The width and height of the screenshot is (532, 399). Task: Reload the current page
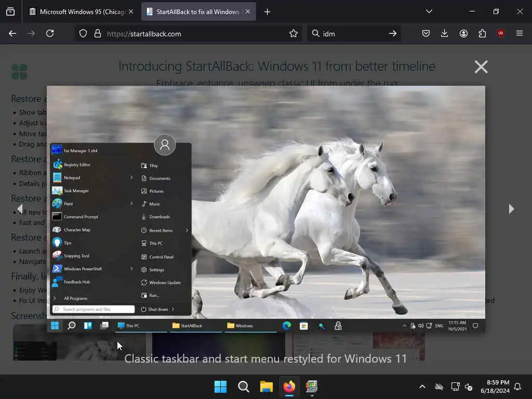tap(50, 33)
